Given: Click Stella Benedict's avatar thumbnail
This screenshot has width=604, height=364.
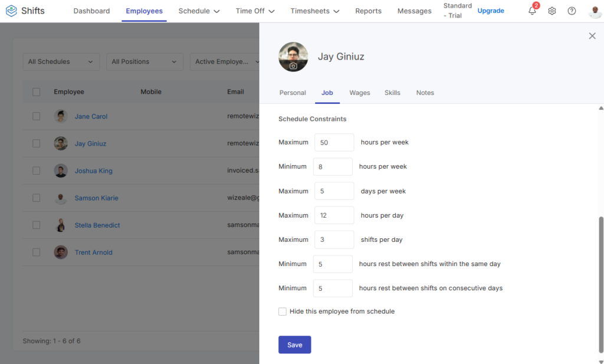Looking at the screenshot, I should click(x=61, y=225).
